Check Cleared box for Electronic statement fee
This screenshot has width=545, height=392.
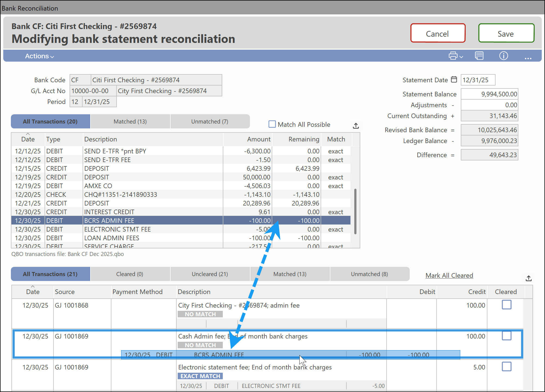(x=506, y=366)
